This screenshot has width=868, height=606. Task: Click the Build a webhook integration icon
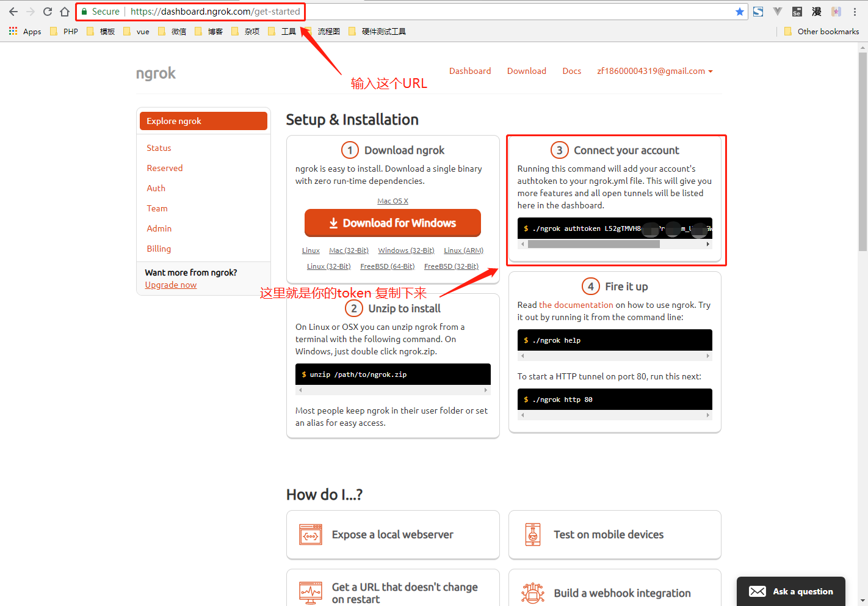[x=533, y=593]
